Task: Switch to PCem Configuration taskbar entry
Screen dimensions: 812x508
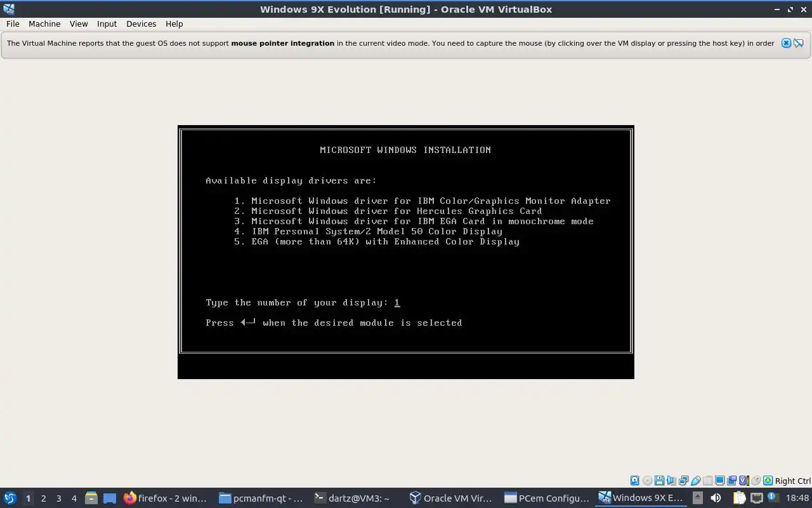Action: [x=547, y=498]
